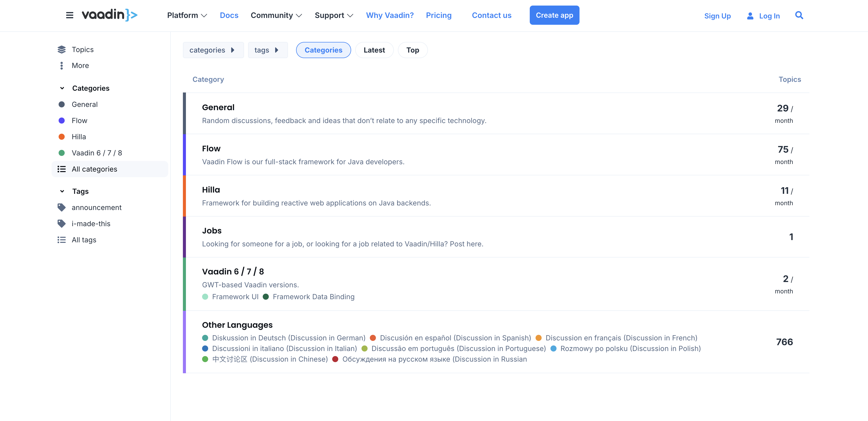The width and height of the screenshot is (868, 421).
Task: Open Discussioni in italiano subcategory
Action: click(x=284, y=348)
